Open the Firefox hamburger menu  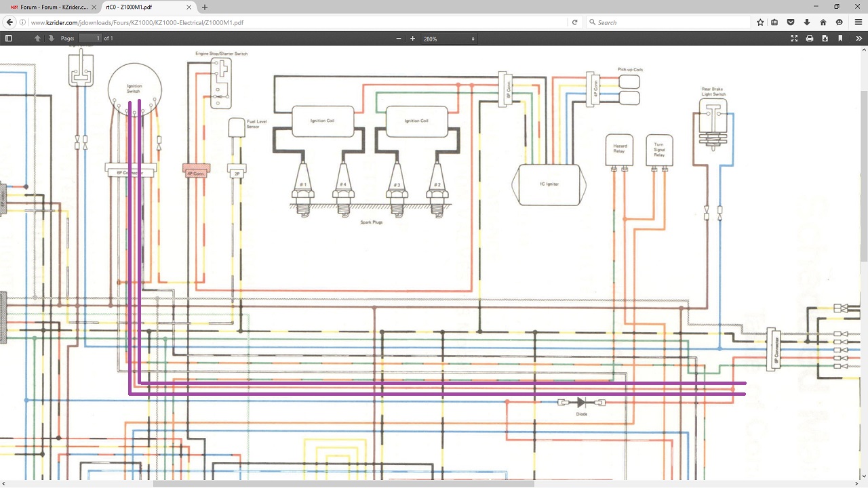coord(858,22)
